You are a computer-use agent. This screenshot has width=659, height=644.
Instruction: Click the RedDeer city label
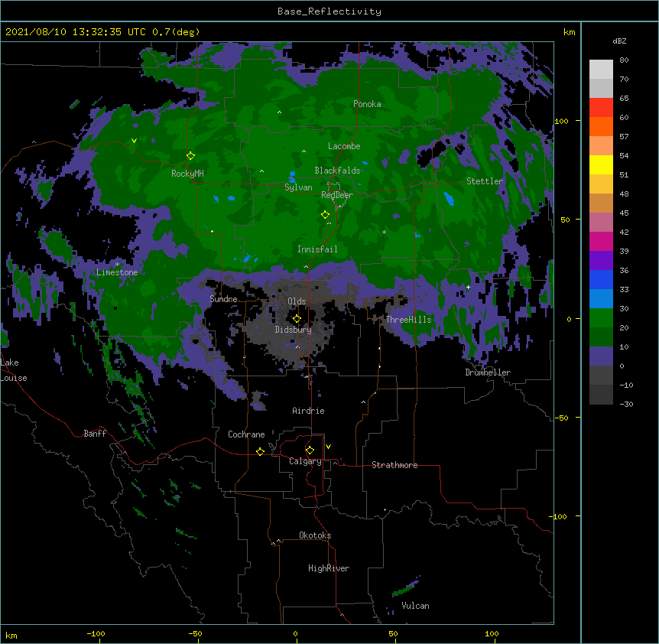[x=337, y=195]
